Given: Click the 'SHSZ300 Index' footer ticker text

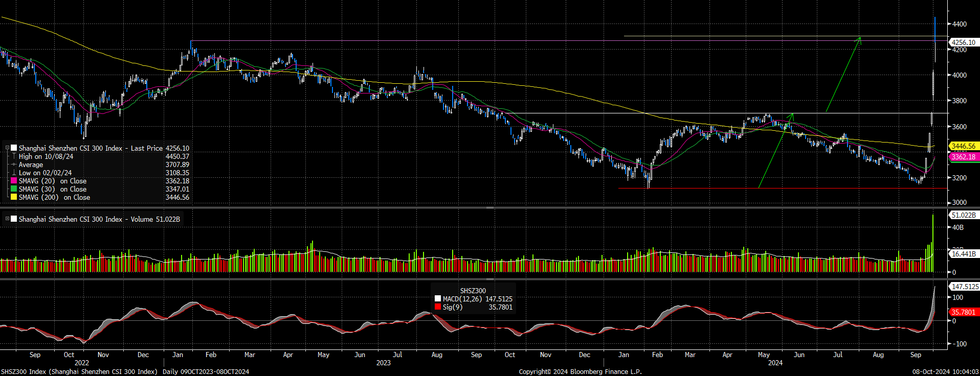Looking at the screenshot, I should coord(24,371).
